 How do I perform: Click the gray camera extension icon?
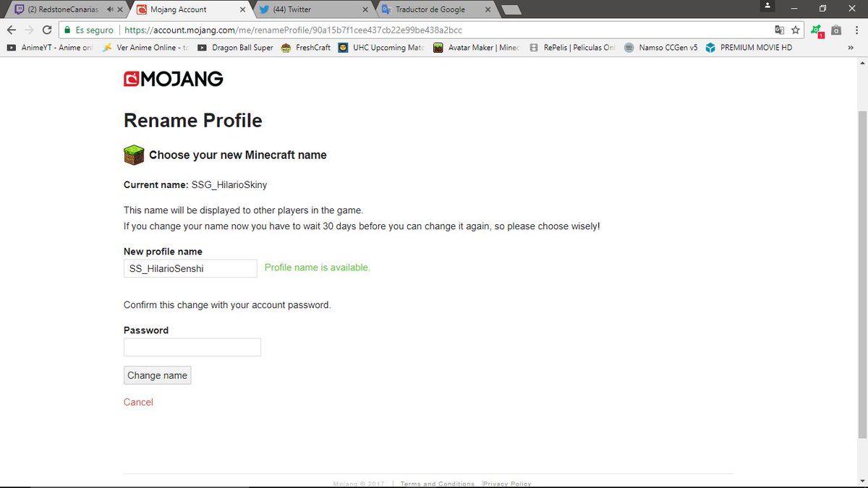point(836,30)
